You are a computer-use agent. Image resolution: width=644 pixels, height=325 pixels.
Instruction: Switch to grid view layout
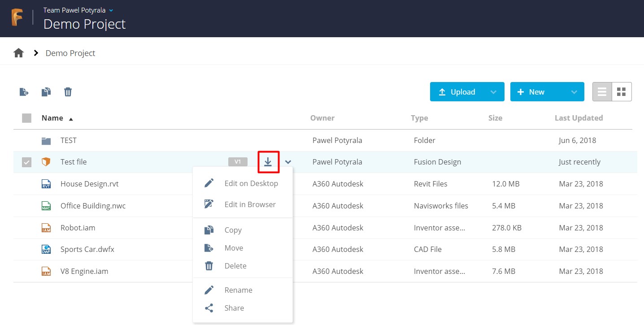pos(622,91)
